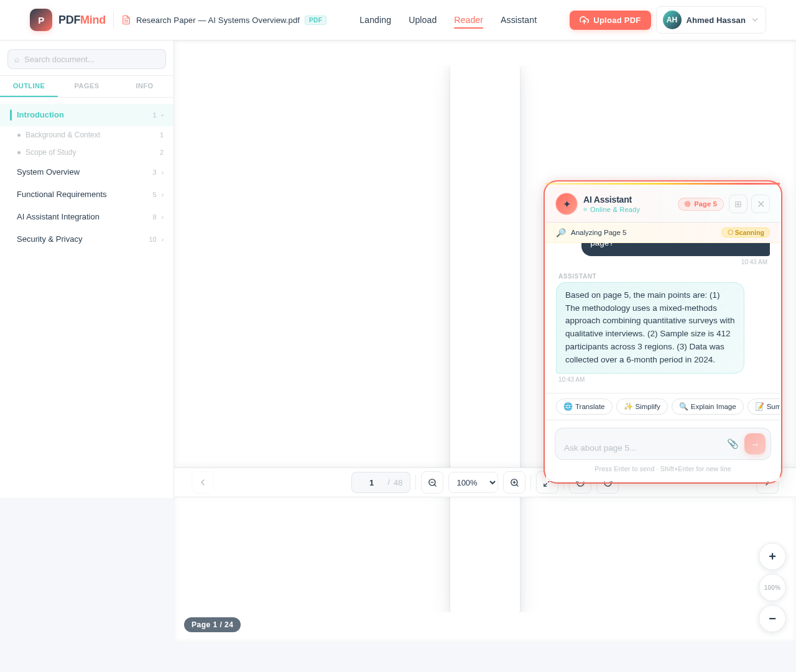This screenshot has width=796, height=672.
Task: Click the Scanning status indicator
Action: (745, 232)
